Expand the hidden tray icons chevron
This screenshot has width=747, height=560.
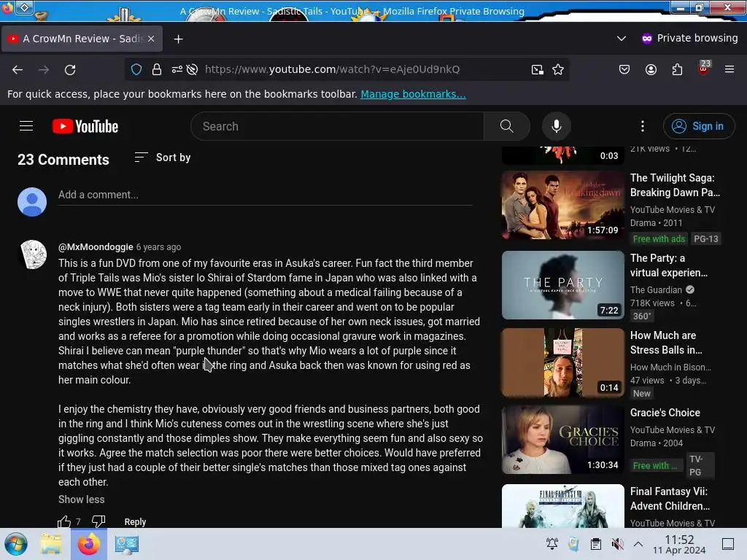[x=638, y=544]
